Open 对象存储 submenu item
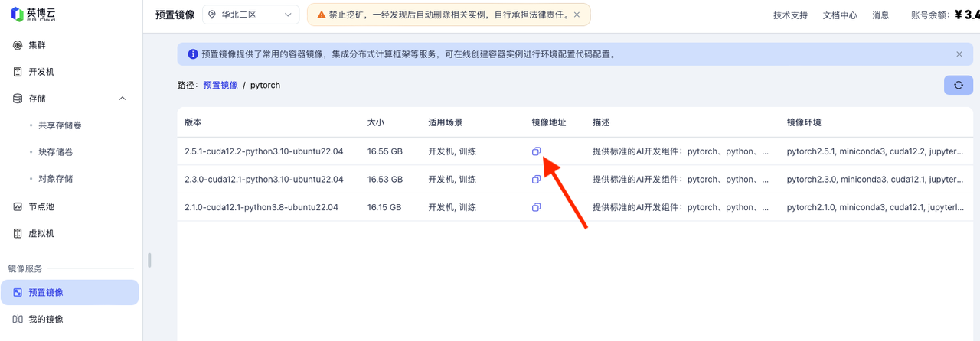 click(x=55, y=179)
